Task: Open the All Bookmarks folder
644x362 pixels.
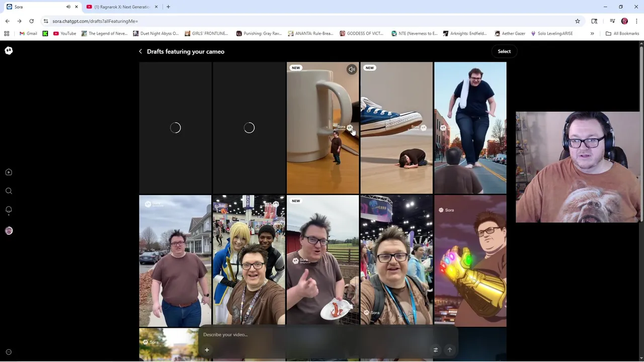Action: click(622, 34)
